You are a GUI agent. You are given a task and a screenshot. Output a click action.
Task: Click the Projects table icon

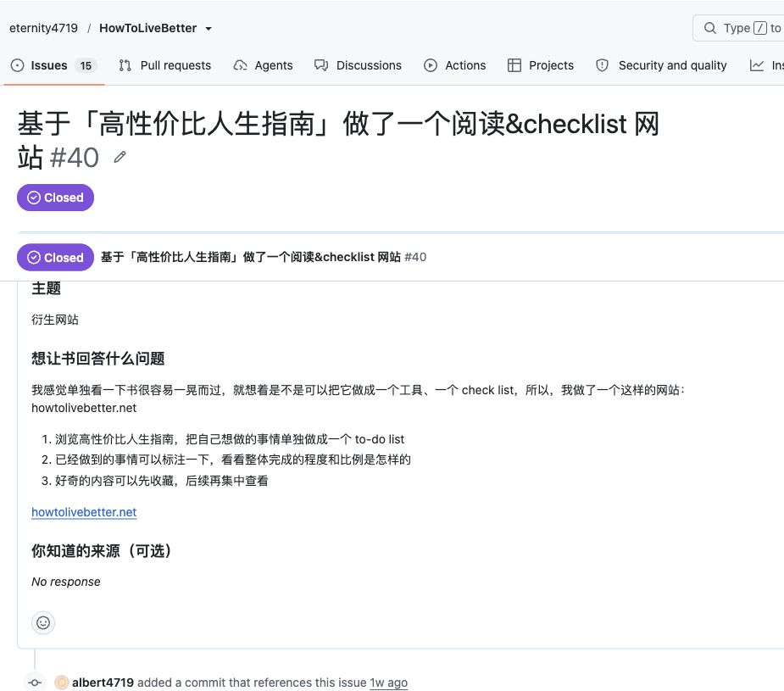514,65
